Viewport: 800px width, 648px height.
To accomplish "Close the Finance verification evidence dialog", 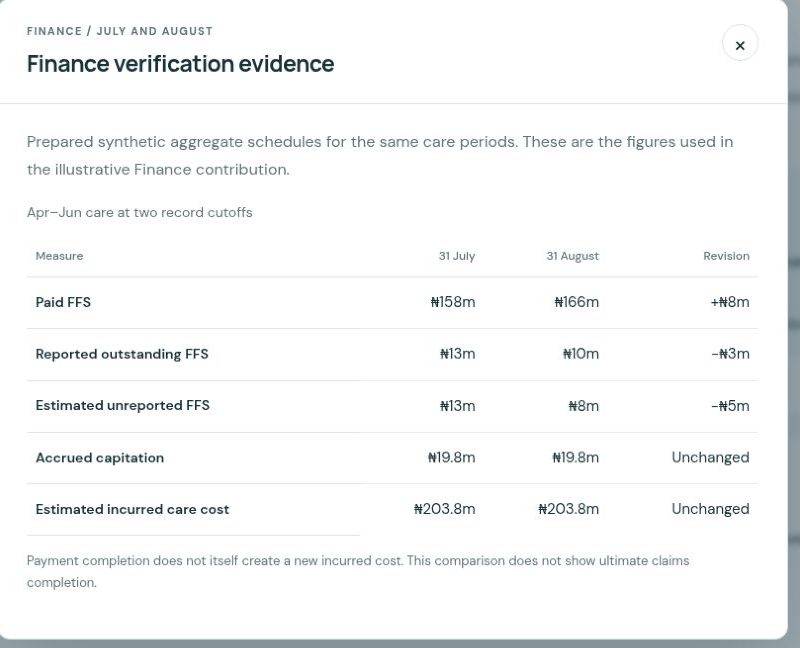I will coord(740,43).
